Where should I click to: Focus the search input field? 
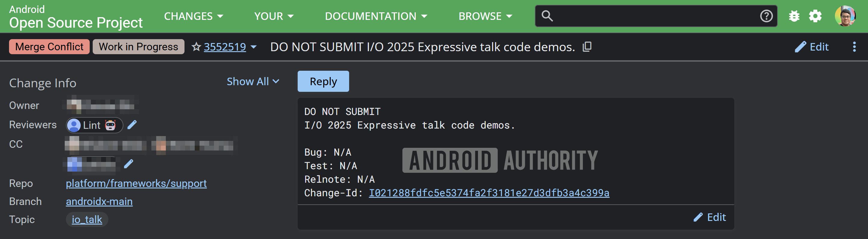tap(654, 16)
